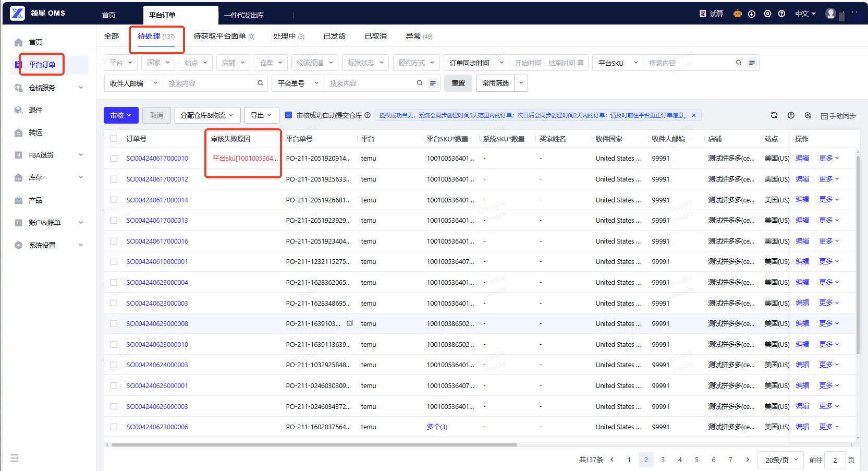Viewport: 868px width, 471px height.
Task: Toggle the select-all checkbox in table header
Action: pos(114,139)
